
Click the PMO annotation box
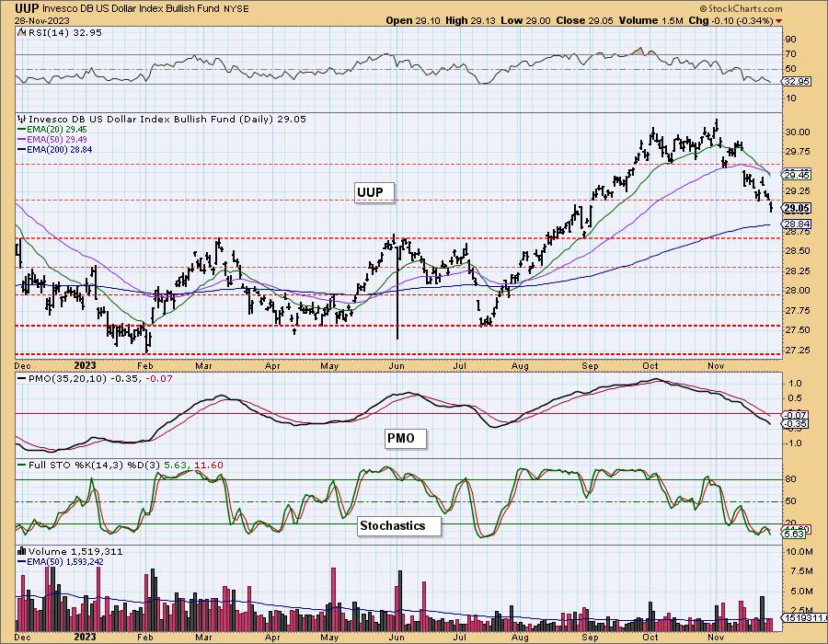[x=405, y=438]
